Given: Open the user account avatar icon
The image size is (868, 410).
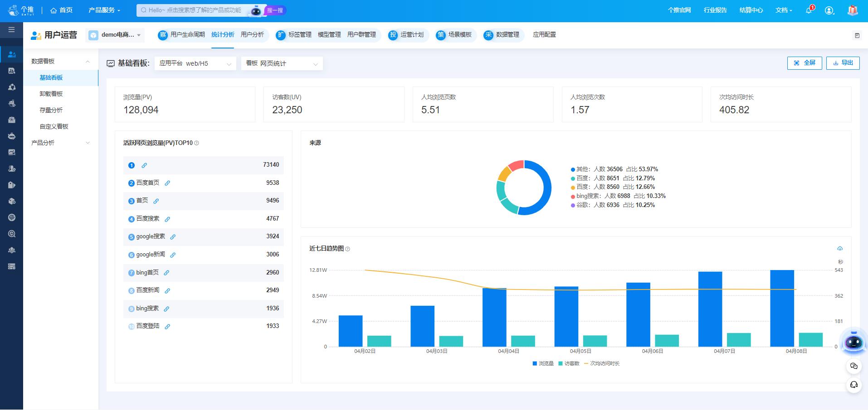Looking at the screenshot, I should (x=829, y=10).
